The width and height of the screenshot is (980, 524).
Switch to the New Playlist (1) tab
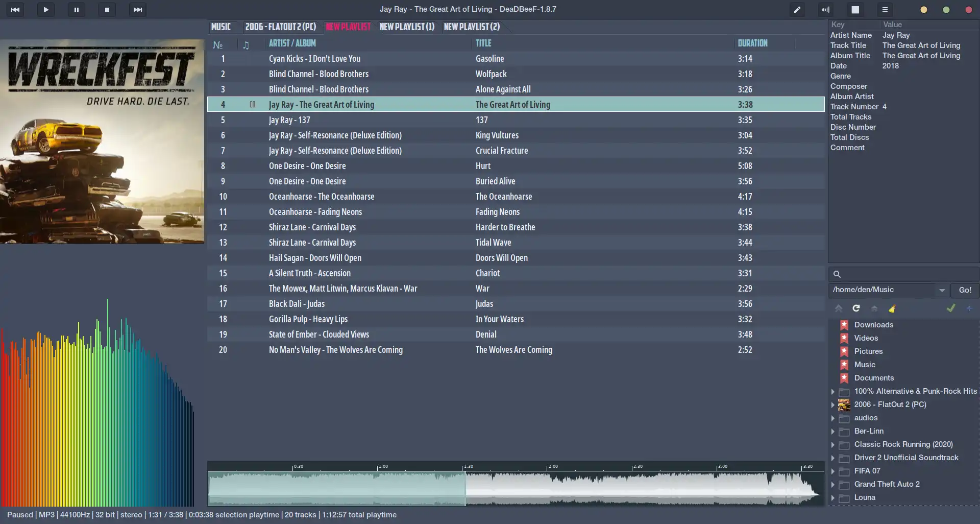407,27
